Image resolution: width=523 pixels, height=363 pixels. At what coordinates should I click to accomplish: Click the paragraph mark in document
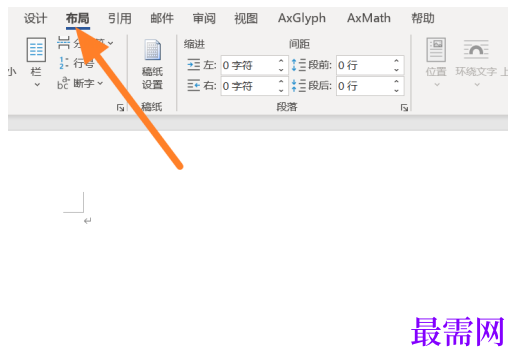coord(88,221)
